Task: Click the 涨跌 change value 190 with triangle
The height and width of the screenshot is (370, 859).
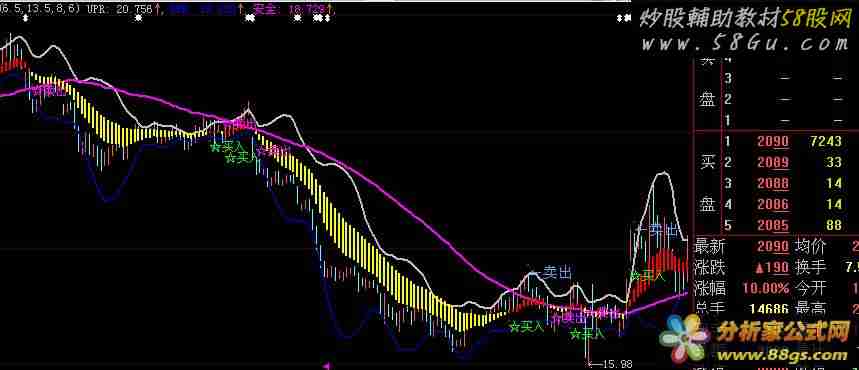Action: 771,267
